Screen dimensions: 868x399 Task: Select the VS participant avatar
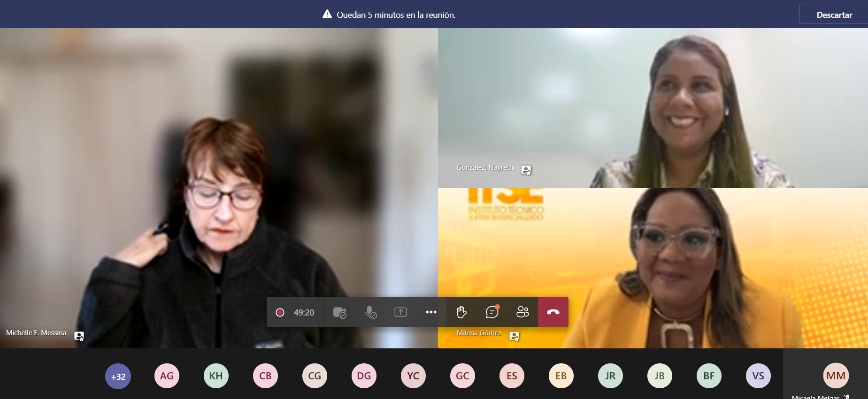pyautogui.click(x=758, y=376)
